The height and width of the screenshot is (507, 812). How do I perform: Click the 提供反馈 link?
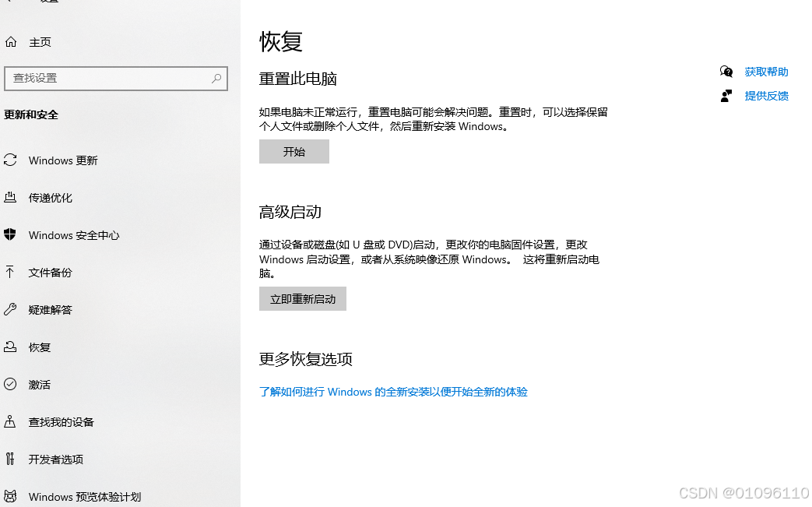(766, 95)
